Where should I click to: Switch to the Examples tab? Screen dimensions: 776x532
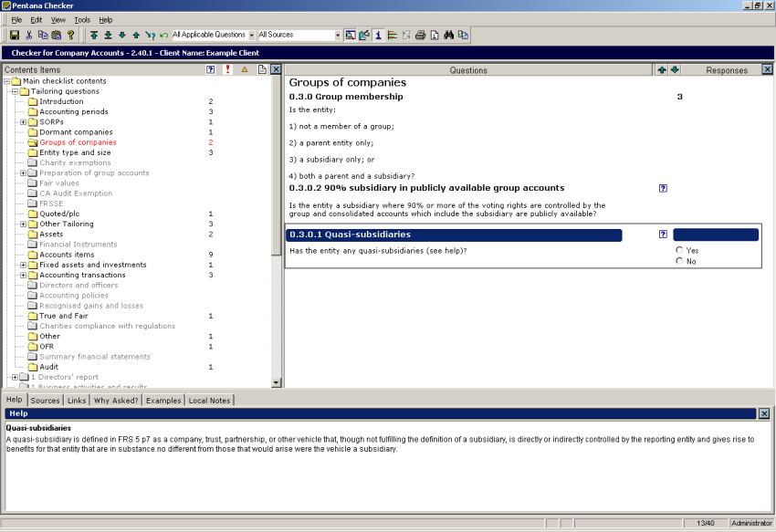click(x=163, y=400)
